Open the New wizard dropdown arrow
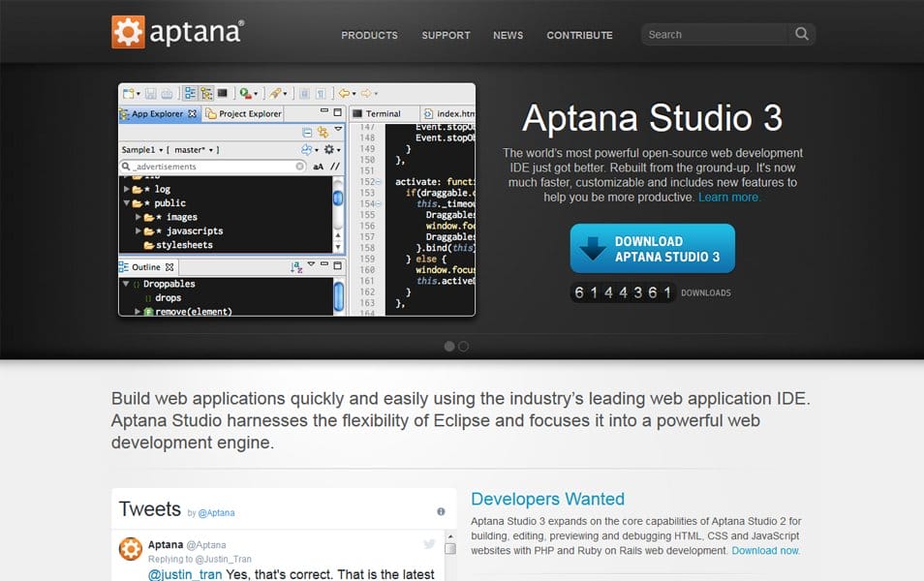Screen dimensions: 924x581 (x=139, y=94)
